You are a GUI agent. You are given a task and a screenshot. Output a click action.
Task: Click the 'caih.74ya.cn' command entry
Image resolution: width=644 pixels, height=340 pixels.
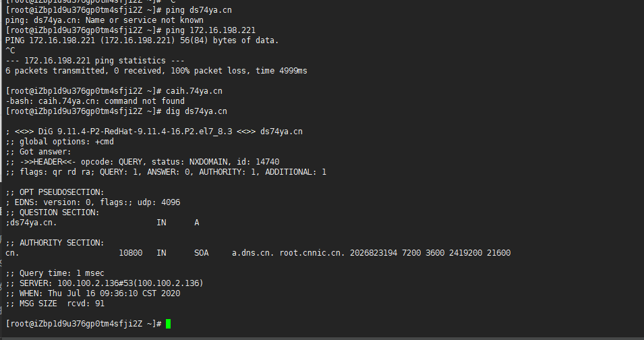tap(194, 91)
